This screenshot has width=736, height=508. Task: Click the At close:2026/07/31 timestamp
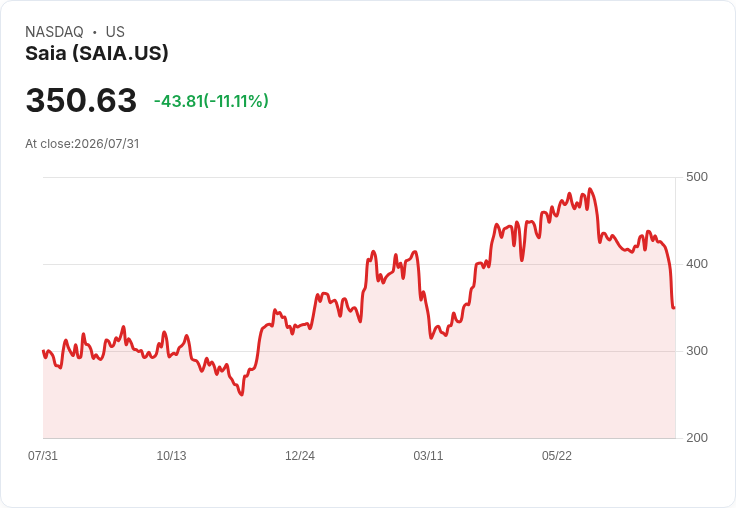pyautogui.click(x=82, y=144)
